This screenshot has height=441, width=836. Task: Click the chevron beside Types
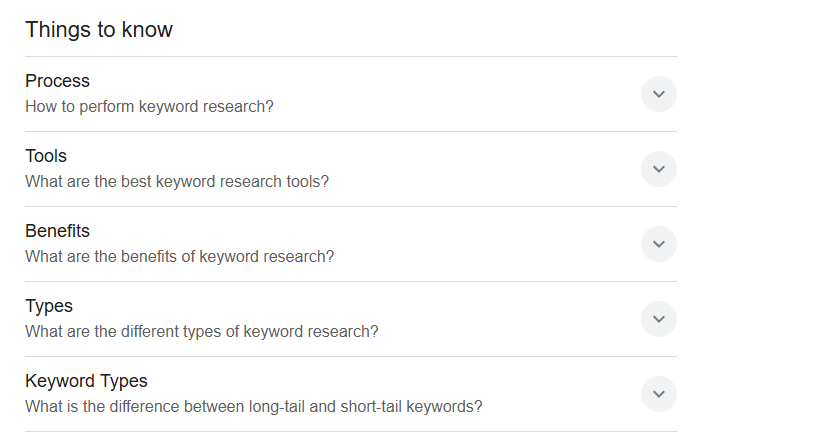[658, 319]
